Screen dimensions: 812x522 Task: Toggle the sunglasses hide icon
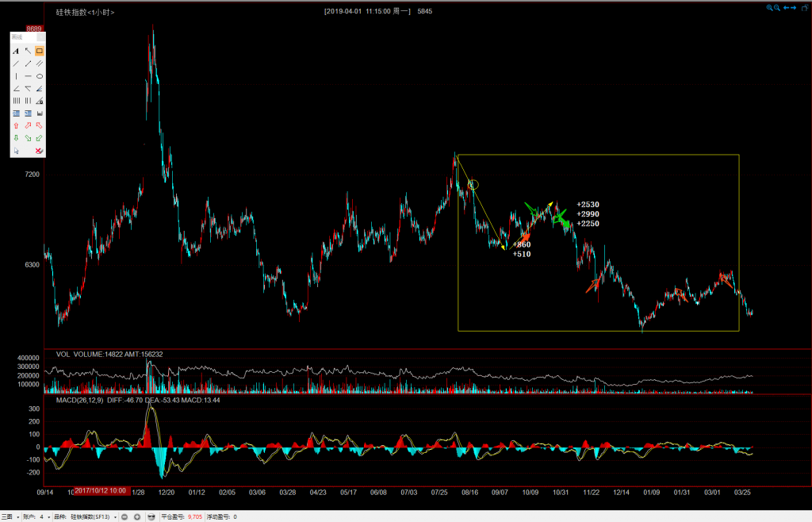(x=151, y=516)
